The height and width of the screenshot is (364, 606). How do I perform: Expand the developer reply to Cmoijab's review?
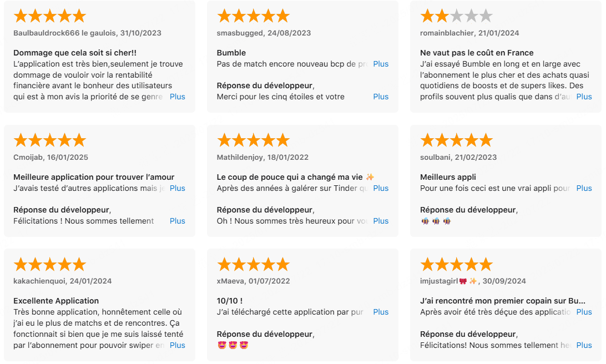click(178, 221)
